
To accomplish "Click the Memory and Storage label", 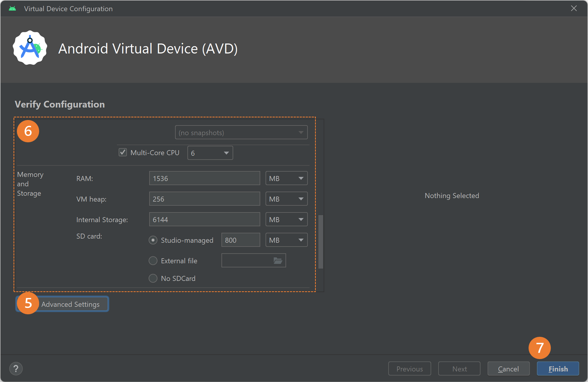I will pos(30,184).
